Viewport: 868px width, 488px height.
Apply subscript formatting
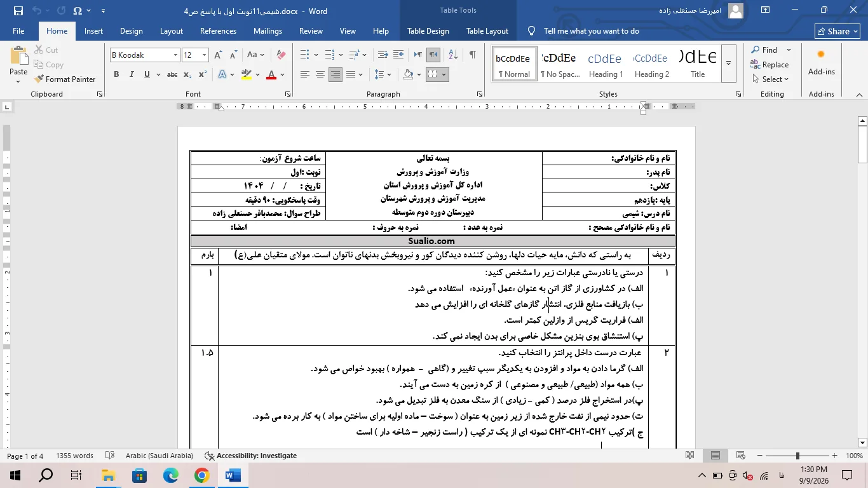[187, 74]
